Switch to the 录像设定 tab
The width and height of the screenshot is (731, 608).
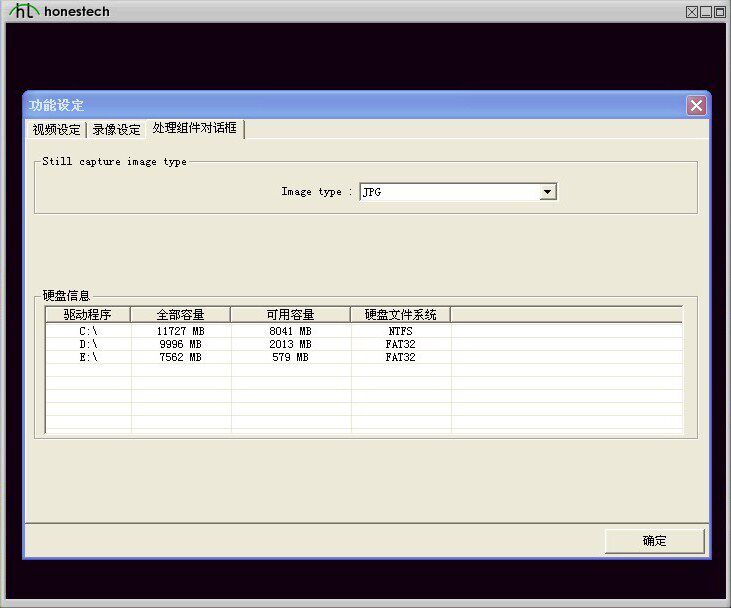tap(116, 130)
